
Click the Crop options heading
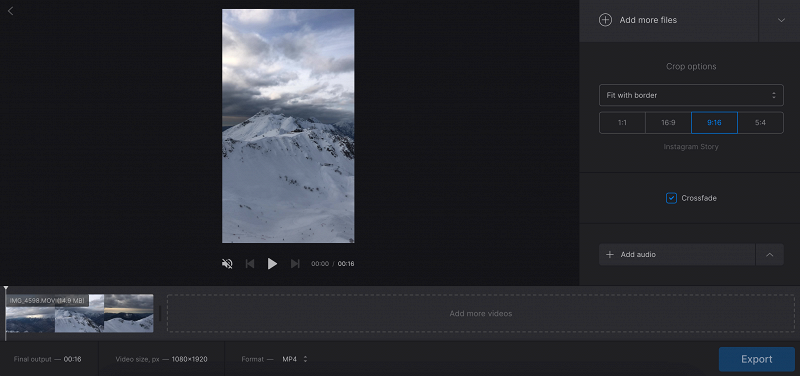click(x=691, y=66)
